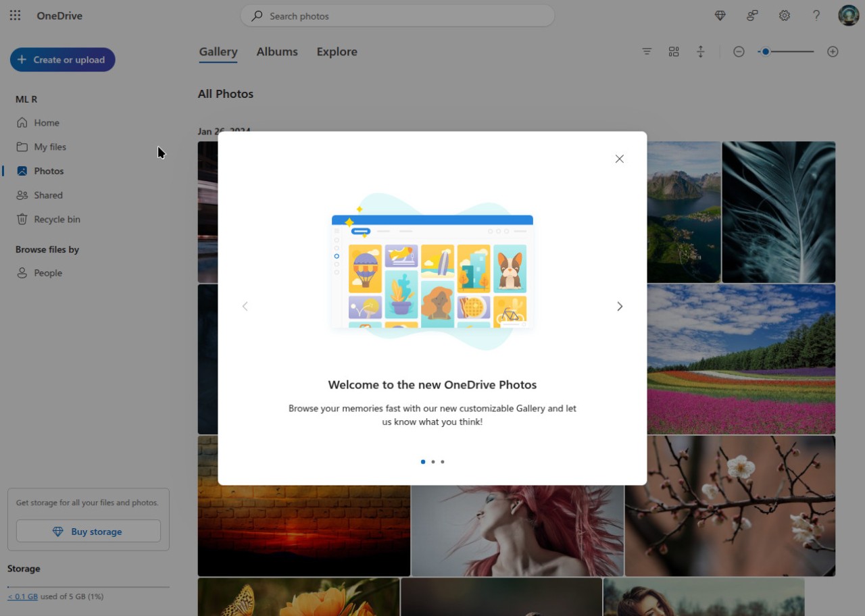The image size is (865, 616).
Task: Select the third carousel dot
Action: [443, 461]
